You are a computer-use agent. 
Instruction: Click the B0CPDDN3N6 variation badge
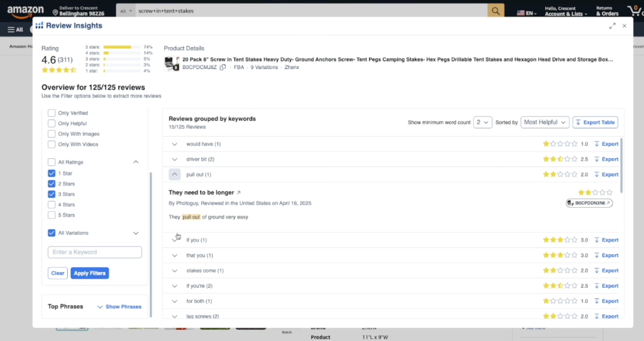point(589,203)
